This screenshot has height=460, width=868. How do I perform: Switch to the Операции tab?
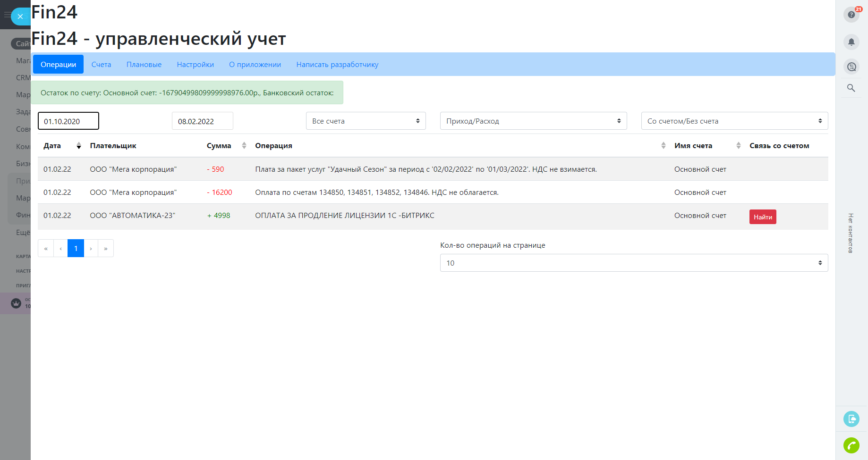click(58, 64)
